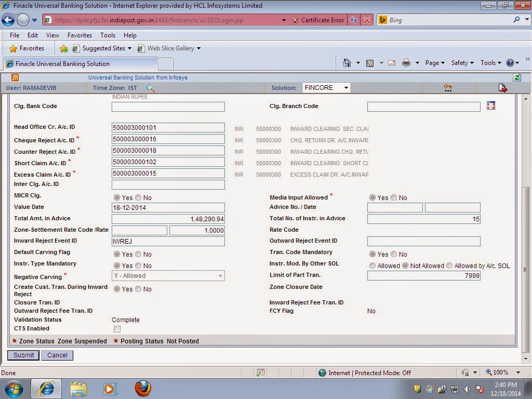Click the Cancel button

[57, 355]
